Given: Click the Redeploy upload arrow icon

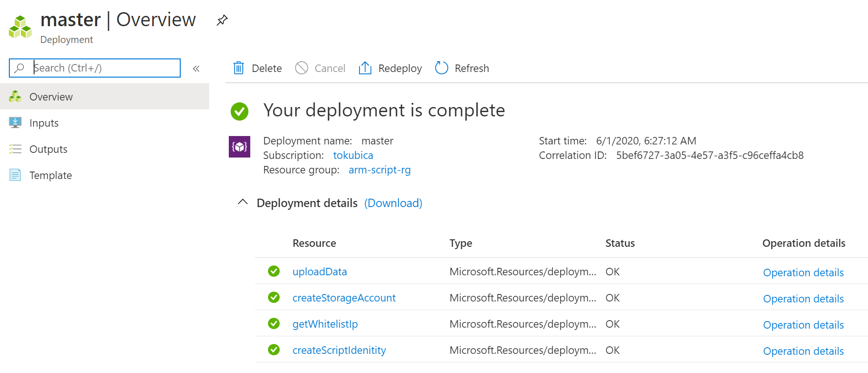Looking at the screenshot, I should click(365, 68).
